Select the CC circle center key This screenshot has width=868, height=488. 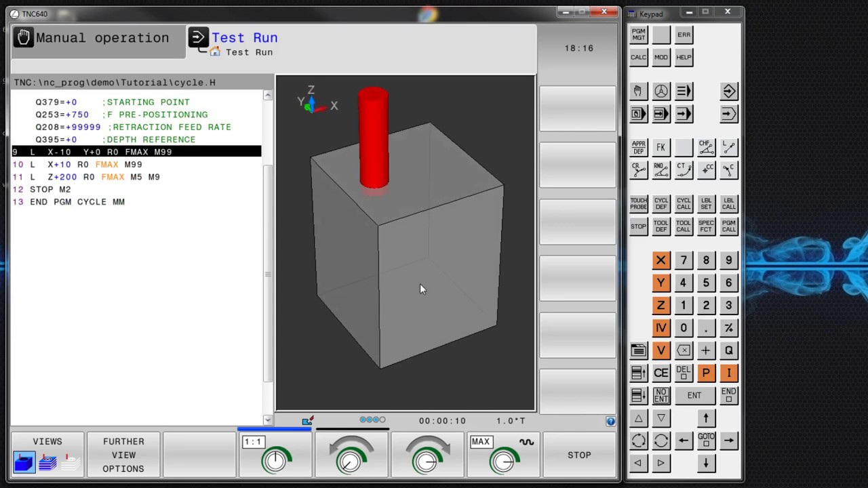[706, 170]
